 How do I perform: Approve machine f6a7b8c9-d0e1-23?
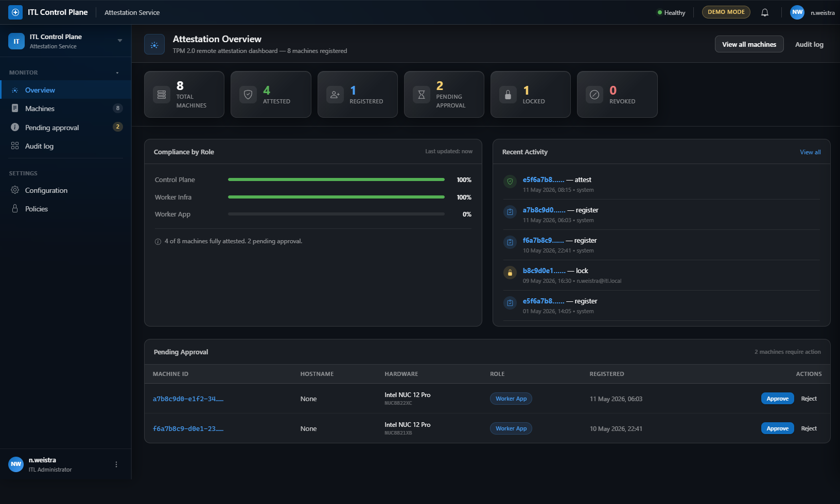click(x=777, y=428)
